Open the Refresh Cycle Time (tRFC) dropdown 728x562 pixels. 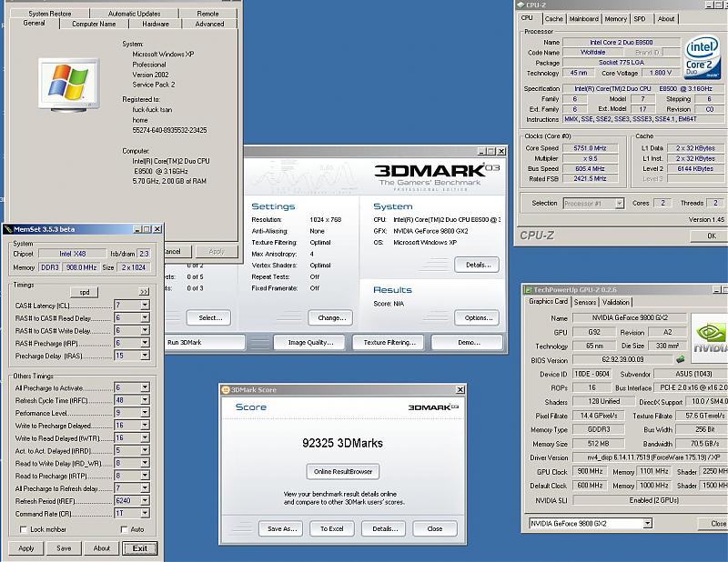click(145, 400)
